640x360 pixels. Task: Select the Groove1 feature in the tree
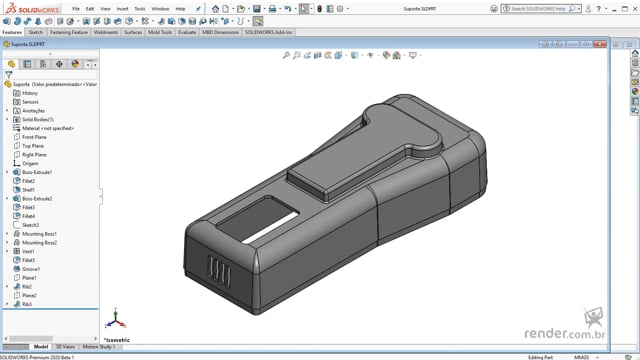click(27, 269)
